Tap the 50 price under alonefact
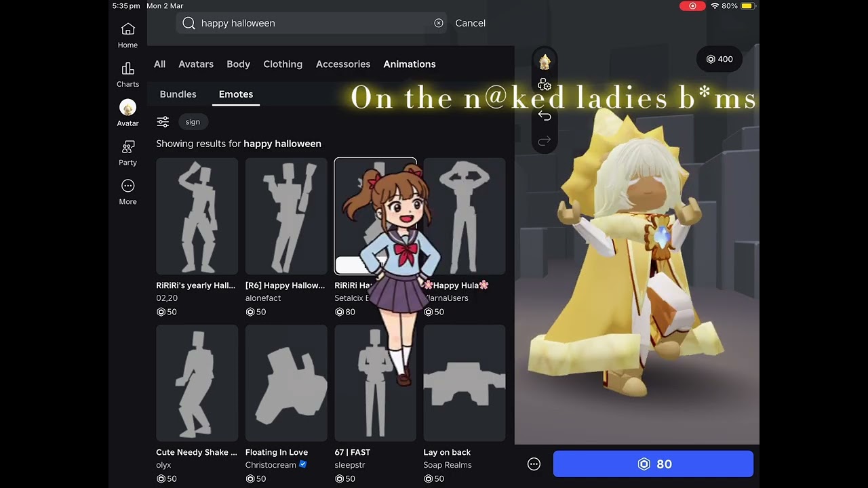868x488 pixels. coord(256,312)
